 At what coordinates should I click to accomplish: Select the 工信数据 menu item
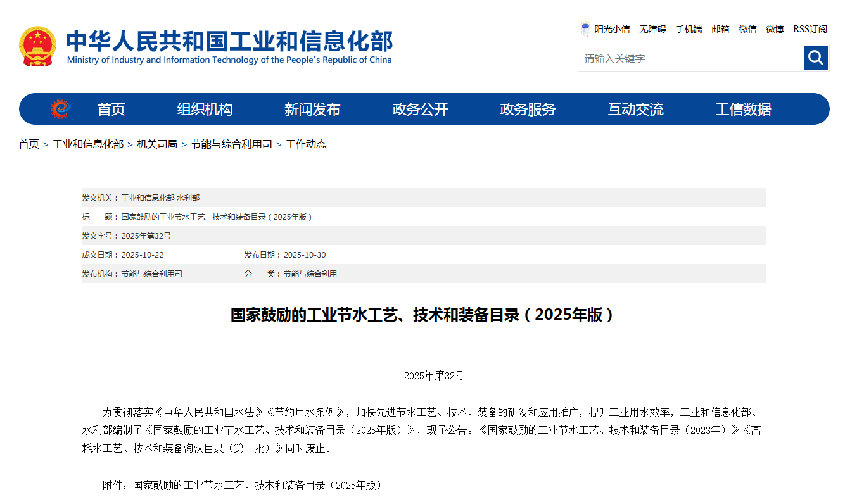pos(743,110)
